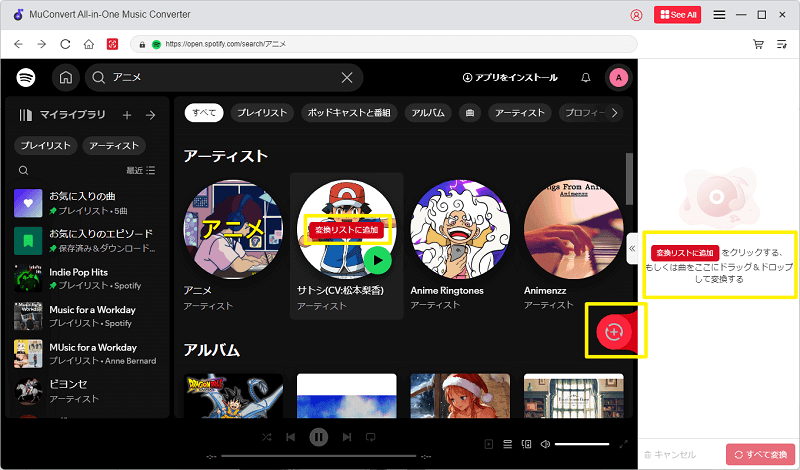Image resolution: width=800 pixels, height=470 pixels.
Task: Open Indie Pop Hits playlist
Action: 87,279
